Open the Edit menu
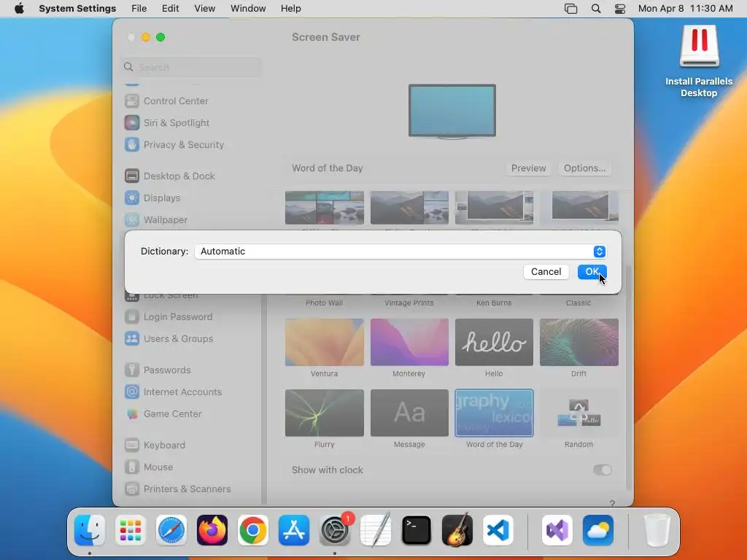This screenshot has width=747, height=560. pos(170,9)
